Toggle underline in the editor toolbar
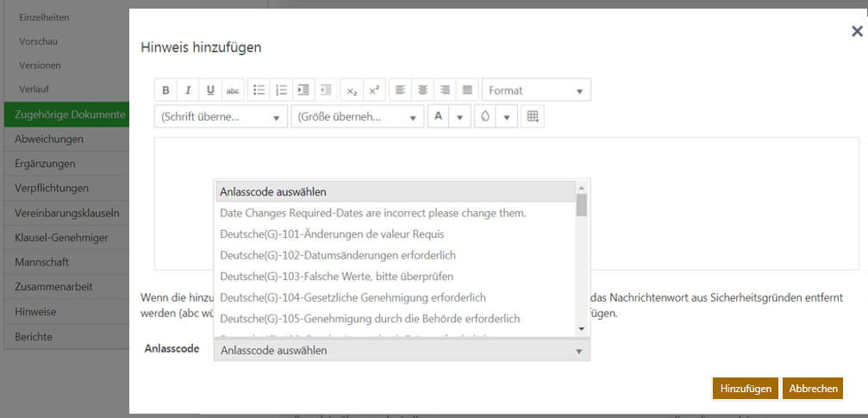Screen dimensions: 868x418 [x=210, y=90]
